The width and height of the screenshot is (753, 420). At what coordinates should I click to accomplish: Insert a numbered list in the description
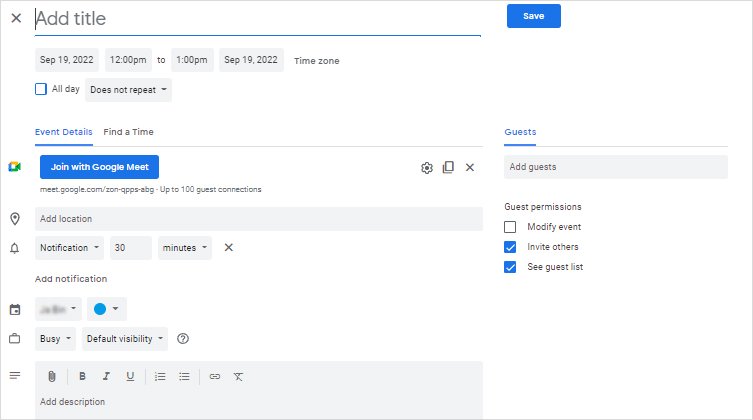(160, 377)
